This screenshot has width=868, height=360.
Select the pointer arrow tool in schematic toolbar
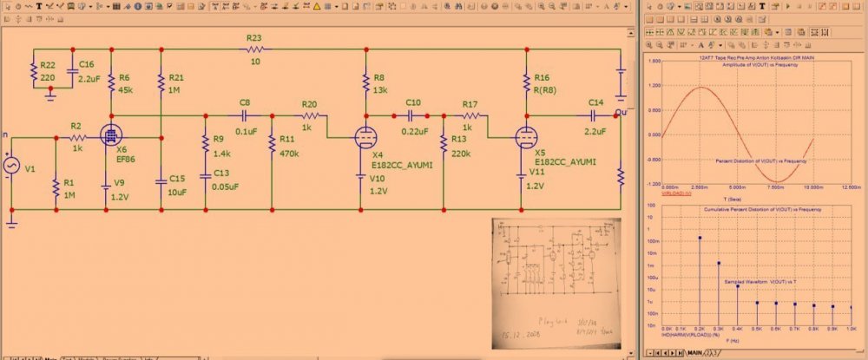coord(8,6)
